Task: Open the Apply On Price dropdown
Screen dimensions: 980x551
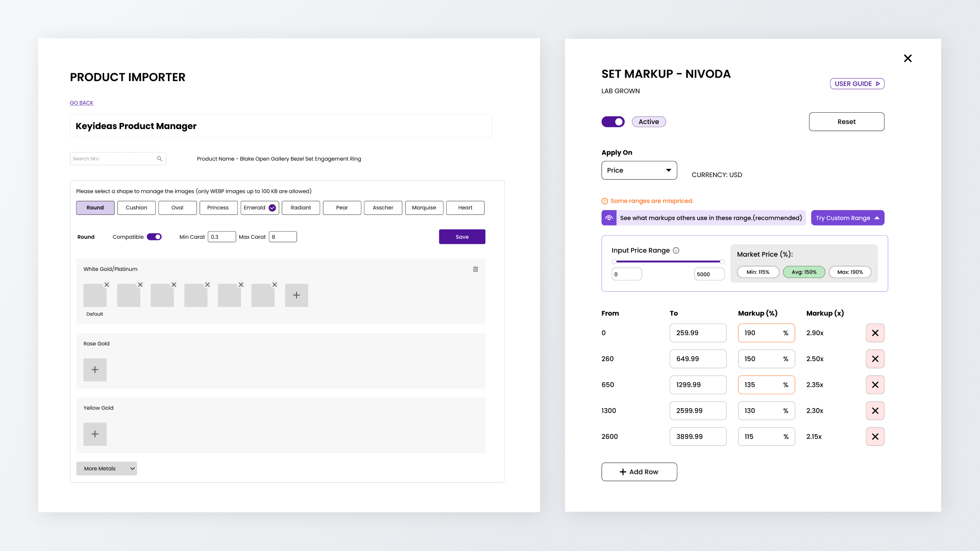Action: coord(639,170)
